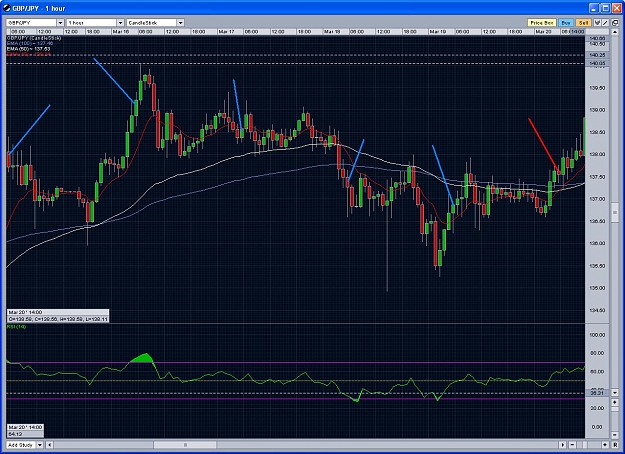Click the detach chart window icon

tap(616, 23)
